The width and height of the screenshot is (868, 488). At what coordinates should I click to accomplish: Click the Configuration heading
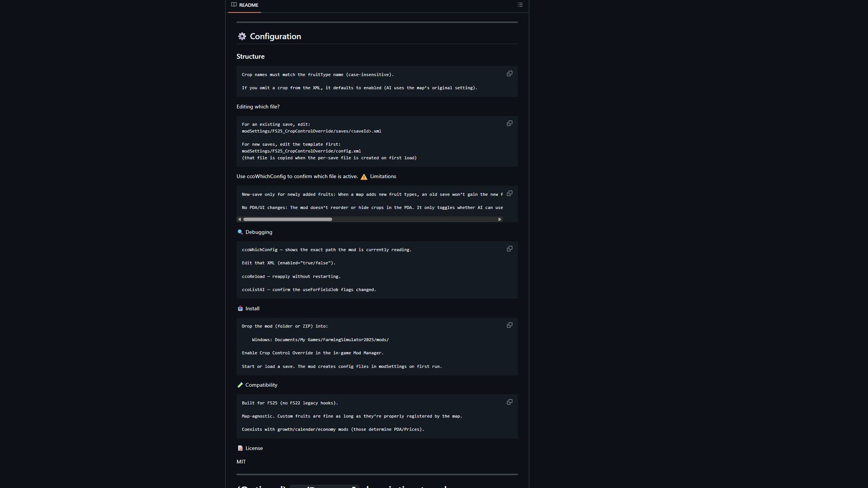[275, 37]
